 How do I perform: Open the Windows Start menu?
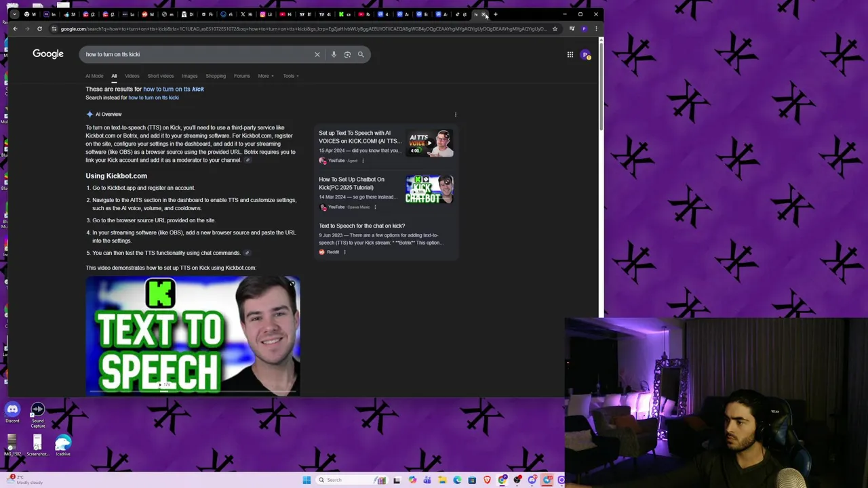[307, 480]
